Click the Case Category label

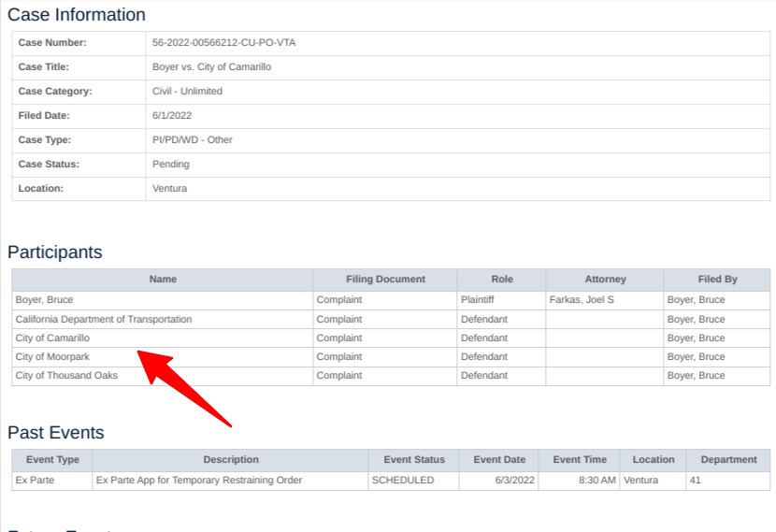55,91
